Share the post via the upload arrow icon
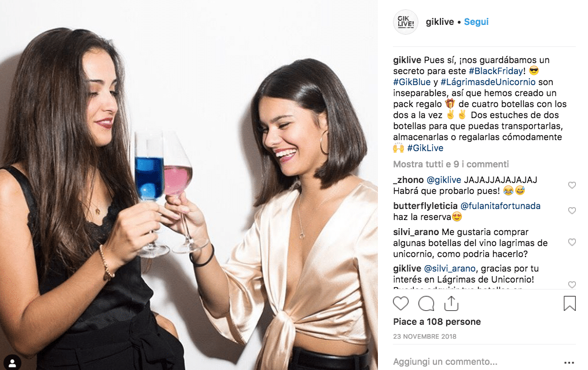This screenshot has height=370, width=588. [451, 303]
